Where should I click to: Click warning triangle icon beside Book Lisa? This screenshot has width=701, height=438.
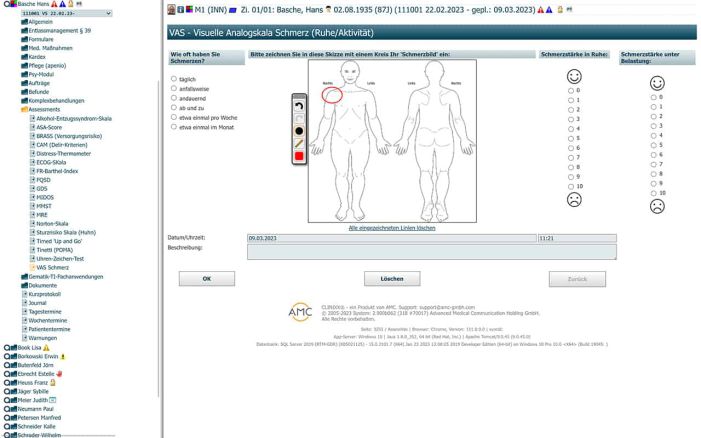(x=46, y=347)
